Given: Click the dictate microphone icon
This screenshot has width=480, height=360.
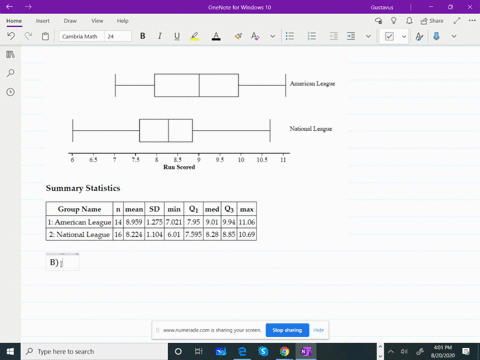Looking at the screenshot, I should click(x=436, y=36).
